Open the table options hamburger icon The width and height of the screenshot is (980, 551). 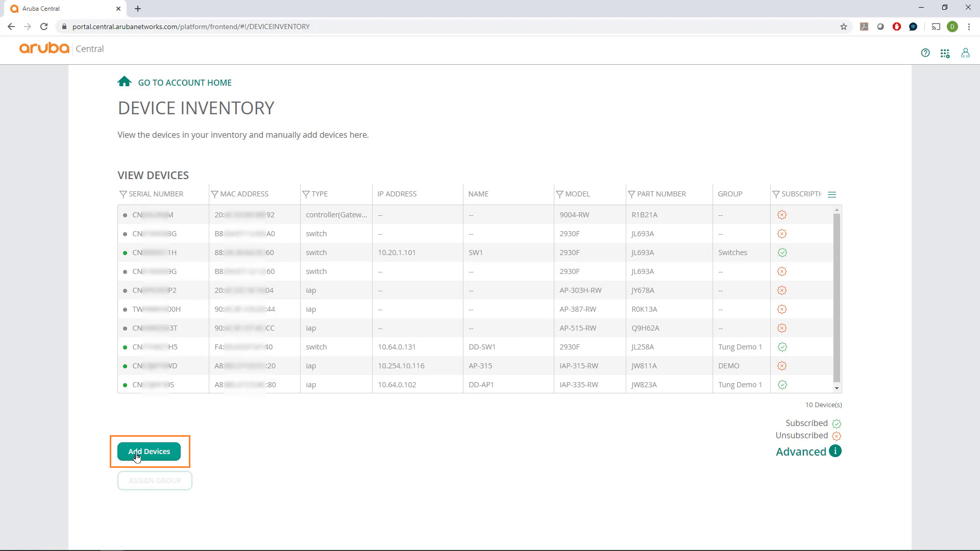[x=832, y=194]
